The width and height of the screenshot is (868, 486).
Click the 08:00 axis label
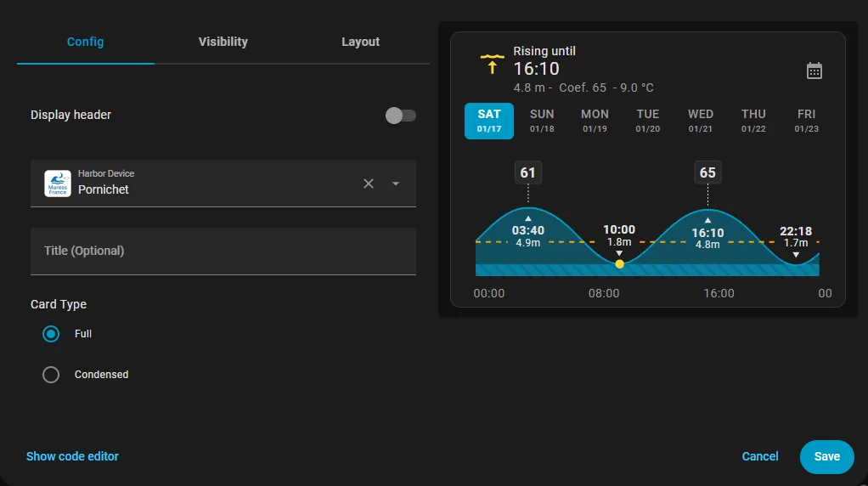(604, 293)
